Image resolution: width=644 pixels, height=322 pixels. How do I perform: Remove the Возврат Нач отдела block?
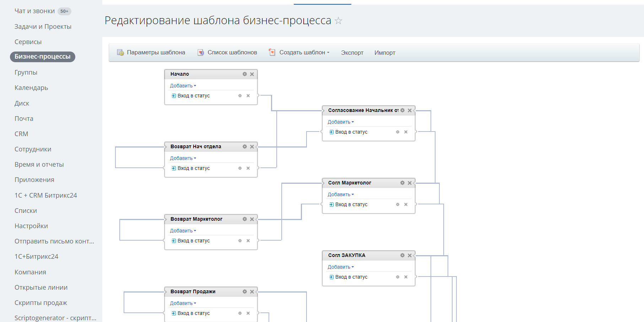point(252,146)
